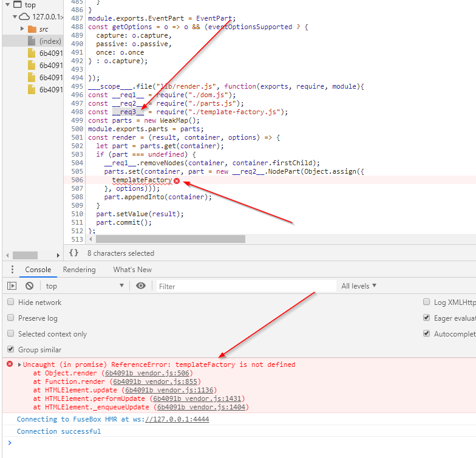This screenshot has width=476, height=458.
Task: Select the src folder icon
Action: (x=32, y=29)
